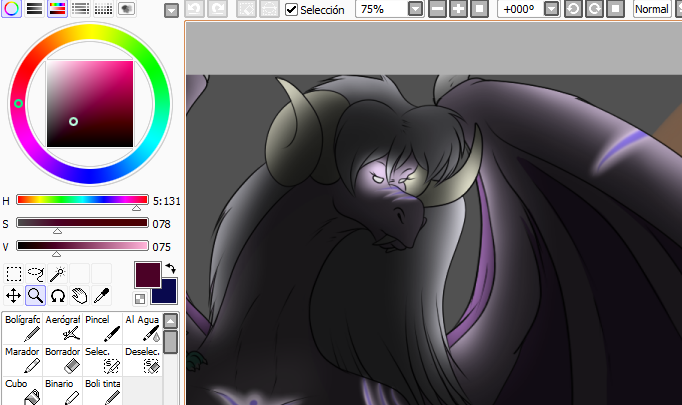This screenshot has height=405, width=682.
Task: Zoom in with the plus button
Action: [458, 9]
